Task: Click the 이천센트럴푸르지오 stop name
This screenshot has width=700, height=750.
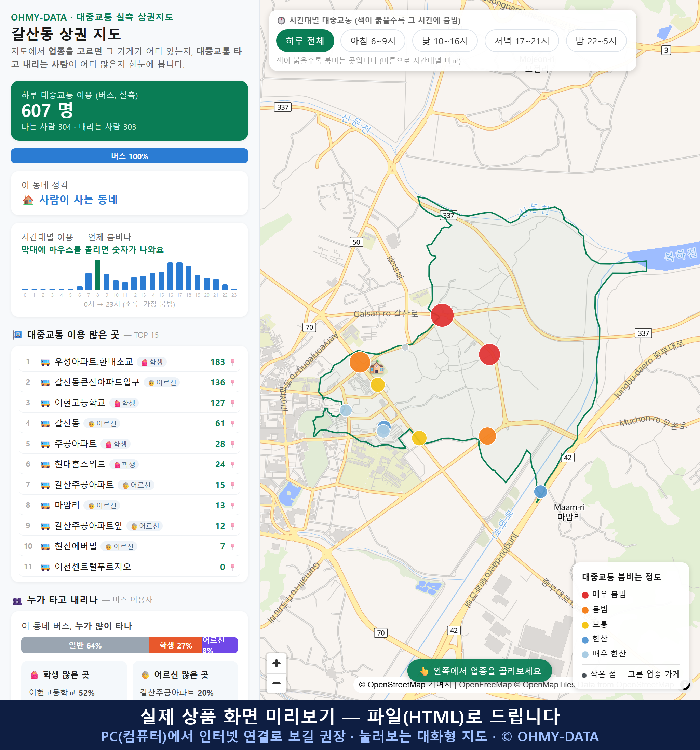Action: click(93, 567)
